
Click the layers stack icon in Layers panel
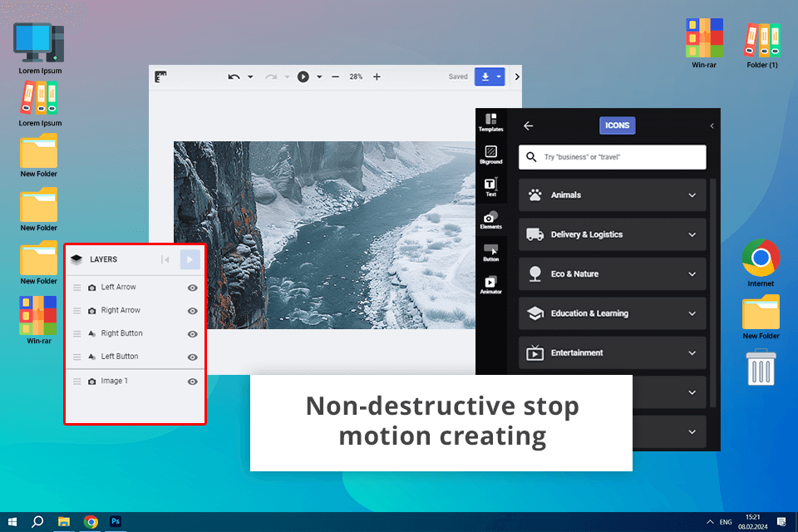pos(76,259)
